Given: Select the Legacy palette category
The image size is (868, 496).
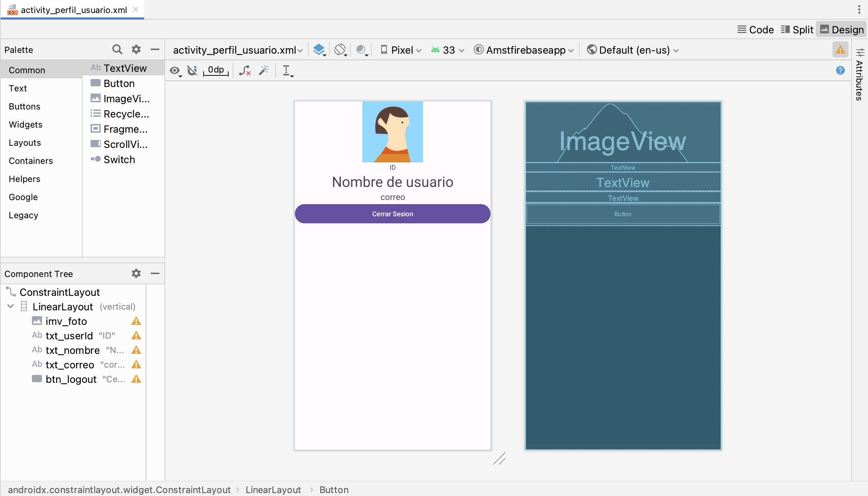Looking at the screenshot, I should (41, 215).
